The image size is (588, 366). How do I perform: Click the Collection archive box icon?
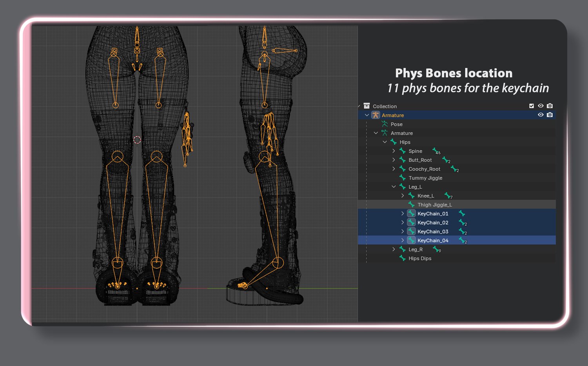point(367,106)
